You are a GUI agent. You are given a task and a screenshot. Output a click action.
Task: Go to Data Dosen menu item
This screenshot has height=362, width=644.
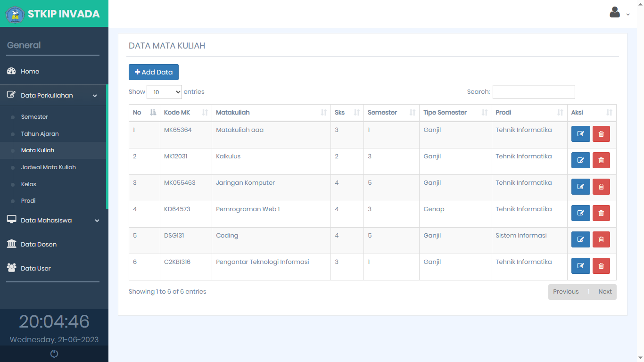click(x=39, y=244)
